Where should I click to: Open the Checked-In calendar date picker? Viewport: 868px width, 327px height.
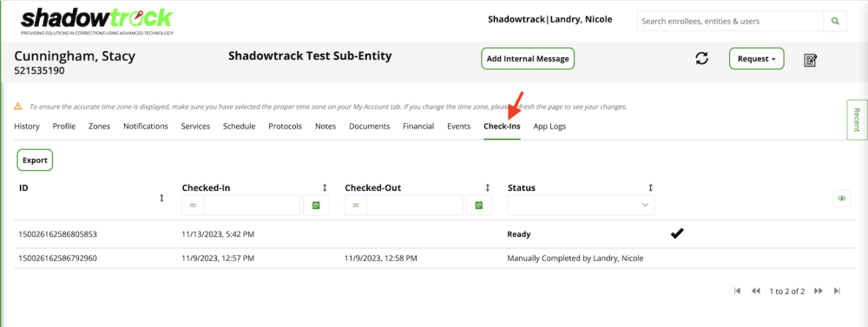point(316,206)
